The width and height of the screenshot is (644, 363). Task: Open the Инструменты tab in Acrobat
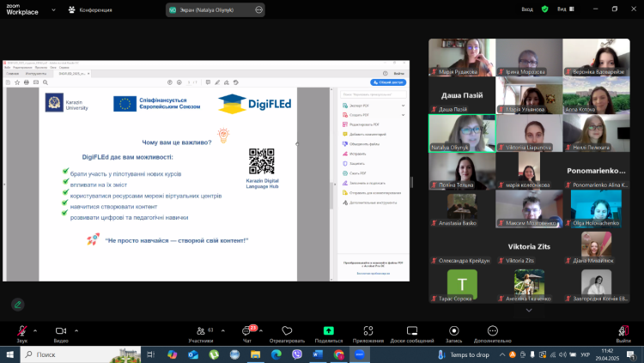[x=36, y=74]
